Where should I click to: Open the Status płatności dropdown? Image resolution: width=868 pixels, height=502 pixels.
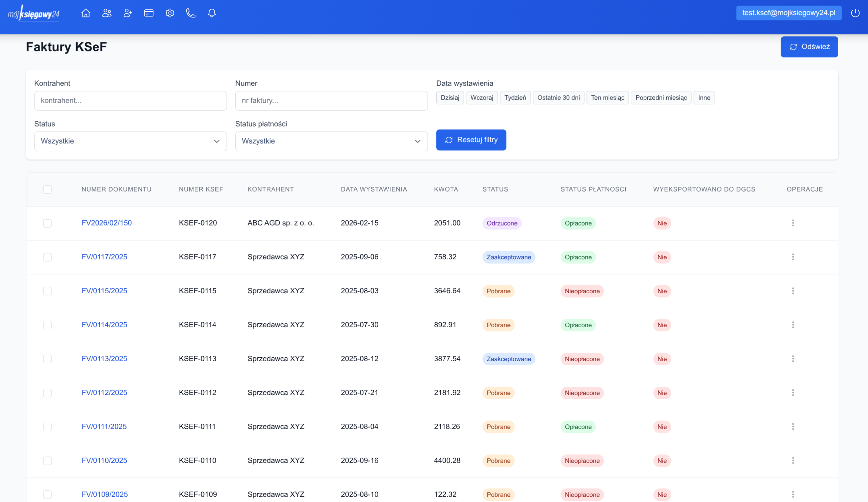331,141
